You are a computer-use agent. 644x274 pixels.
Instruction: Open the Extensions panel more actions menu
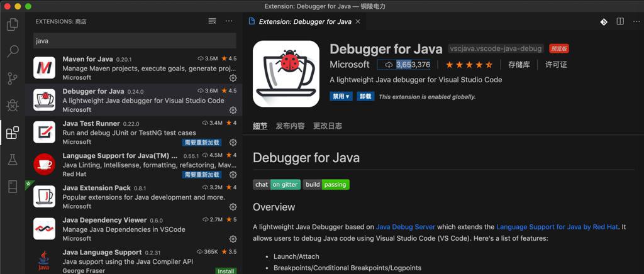coord(229,21)
